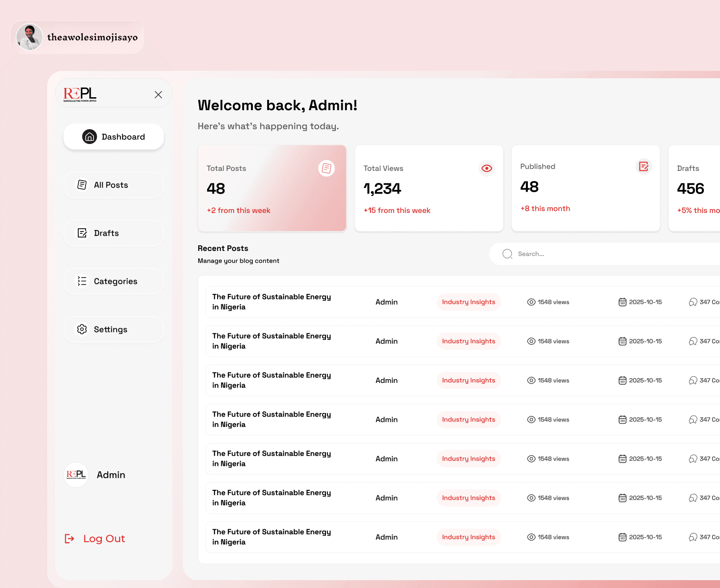Click the views eye icon in second row
720x588 pixels.
click(532, 341)
